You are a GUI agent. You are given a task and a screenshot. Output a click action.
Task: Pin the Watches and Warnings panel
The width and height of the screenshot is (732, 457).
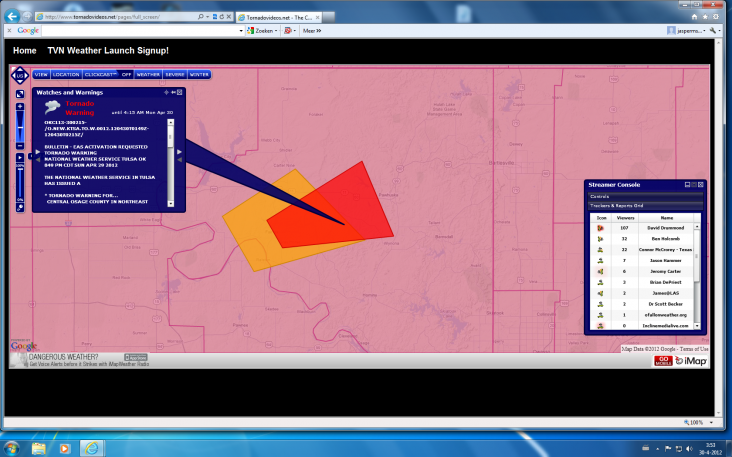[167, 92]
